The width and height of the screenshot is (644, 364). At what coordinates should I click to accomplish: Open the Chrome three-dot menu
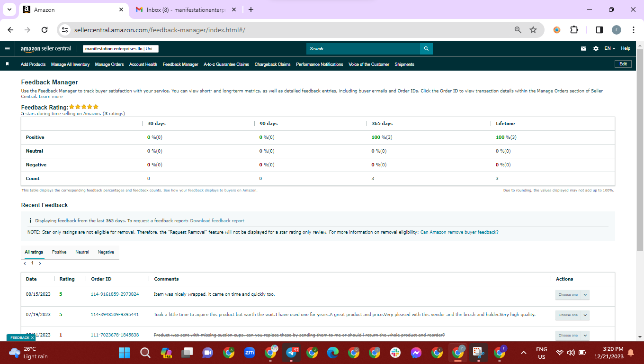pos(634,30)
